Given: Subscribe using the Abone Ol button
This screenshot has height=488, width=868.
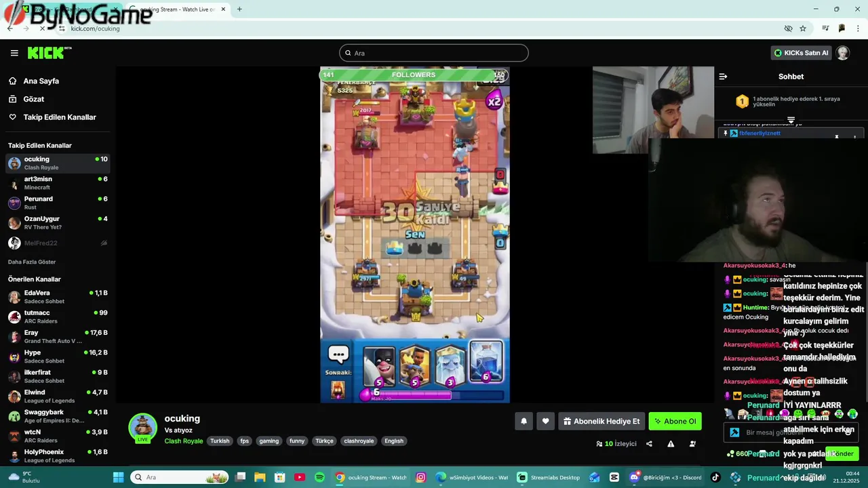Looking at the screenshot, I should tap(675, 422).
